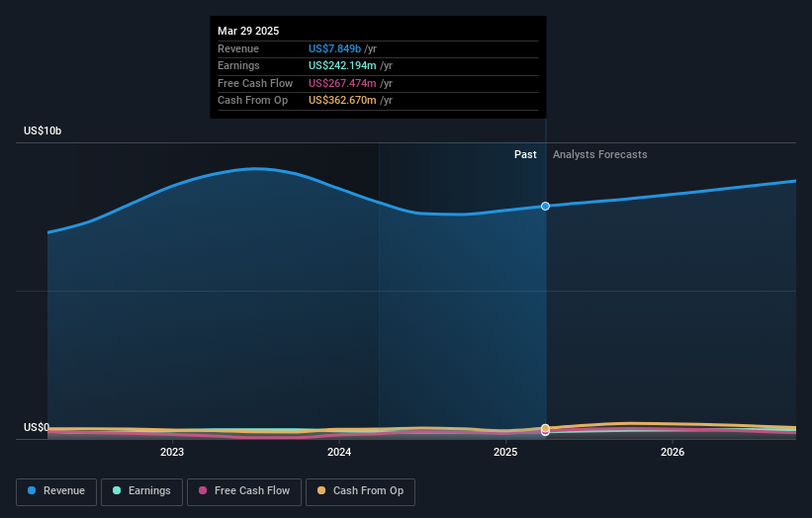Click the US$0 axis label
The image size is (812, 518).
click(37, 427)
